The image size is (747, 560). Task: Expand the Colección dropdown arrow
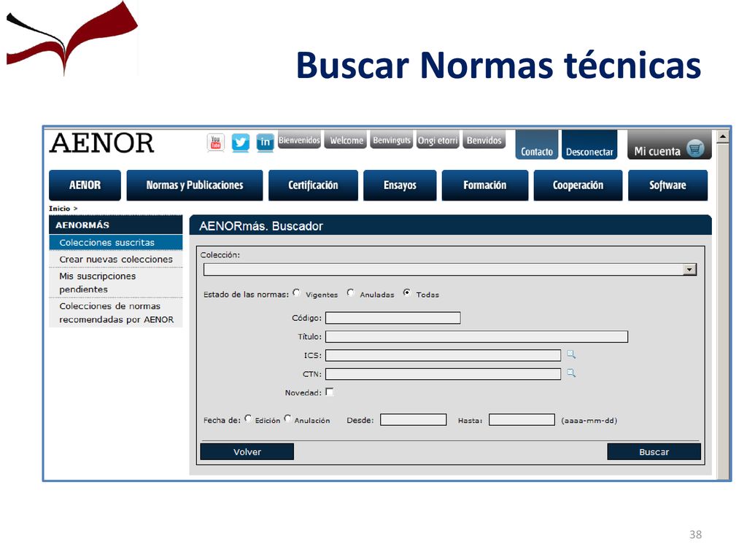point(689,270)
